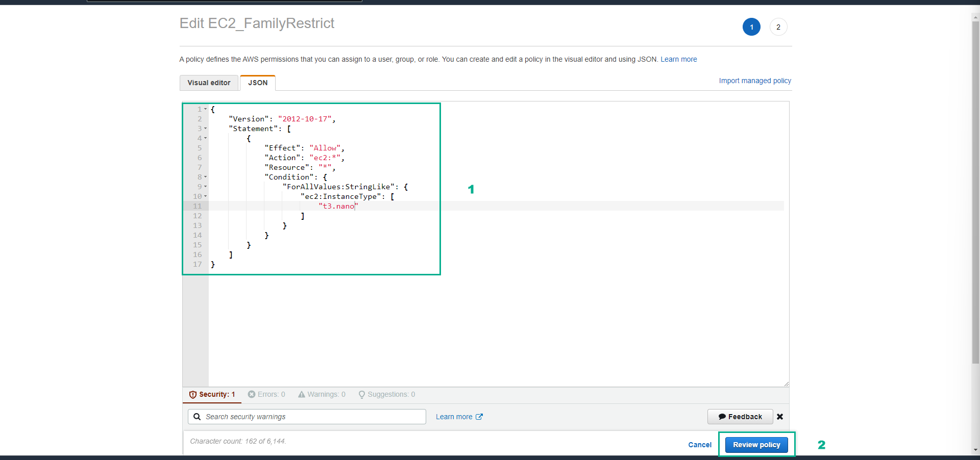Click the editor resize handle corner
This screenshot has width=980, height=460.
pyautogui.click(x=786, y=384)
